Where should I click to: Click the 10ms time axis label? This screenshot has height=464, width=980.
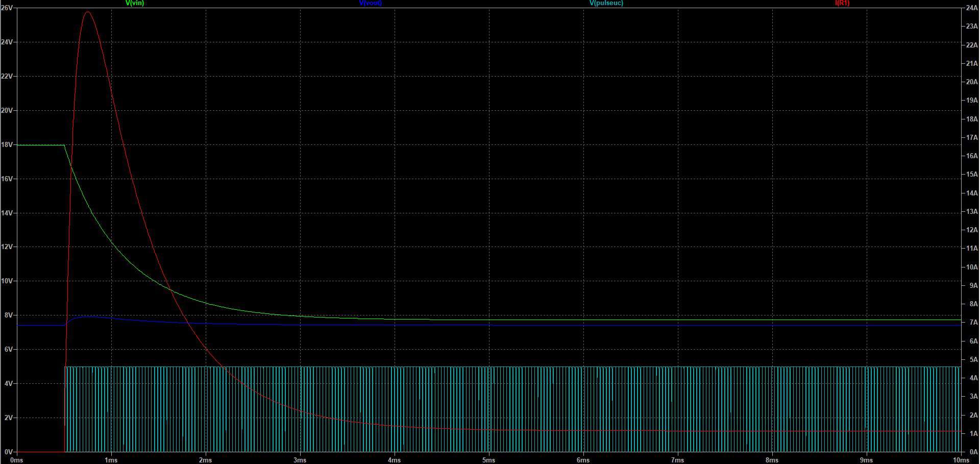(x=961, y=460)
